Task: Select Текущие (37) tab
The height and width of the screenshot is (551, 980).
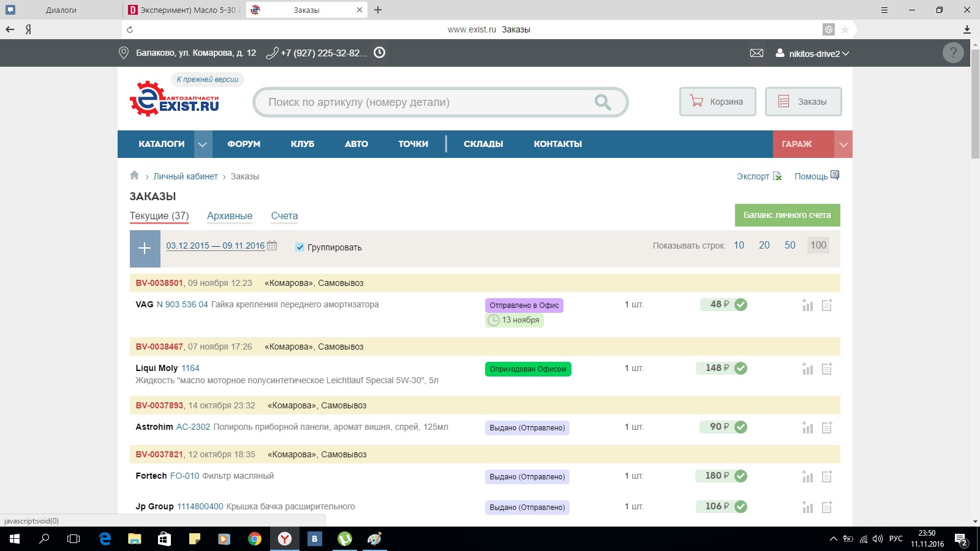Action: point(159,216)
